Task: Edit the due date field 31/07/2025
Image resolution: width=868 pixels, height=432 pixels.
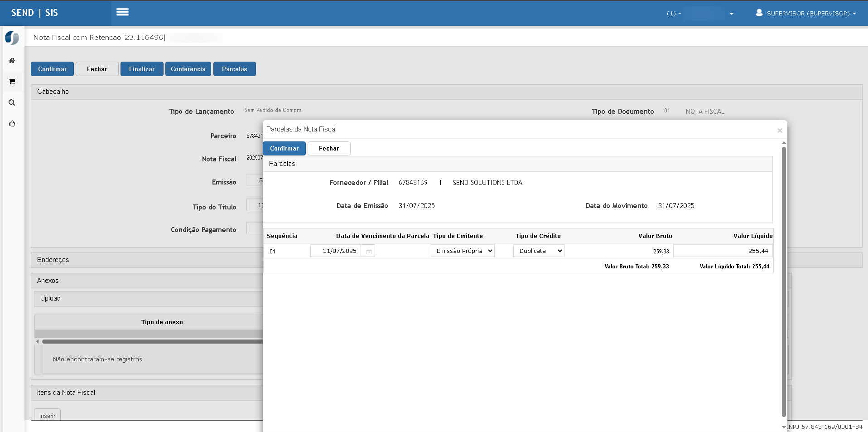Action: [x=336, y=251]
